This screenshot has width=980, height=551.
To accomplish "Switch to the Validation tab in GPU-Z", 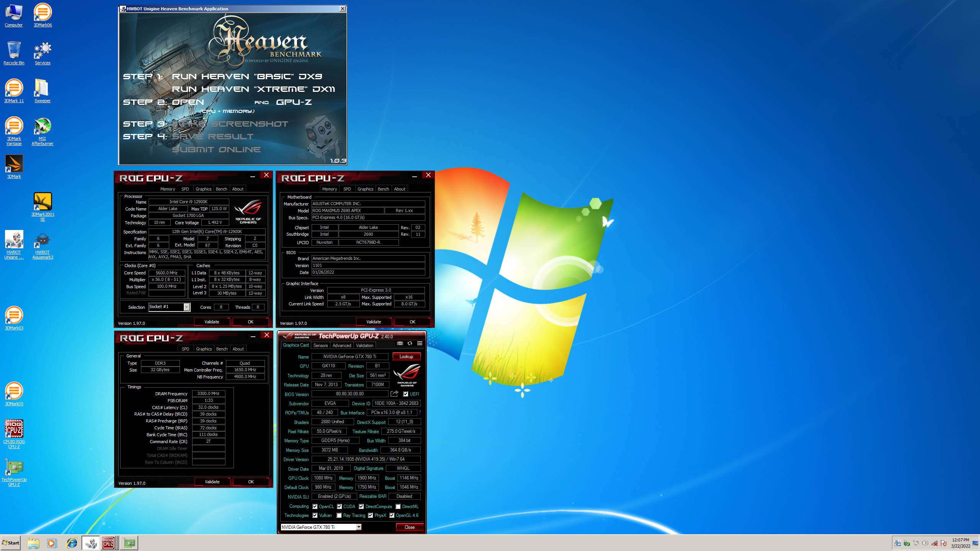I will click(364, 346).
